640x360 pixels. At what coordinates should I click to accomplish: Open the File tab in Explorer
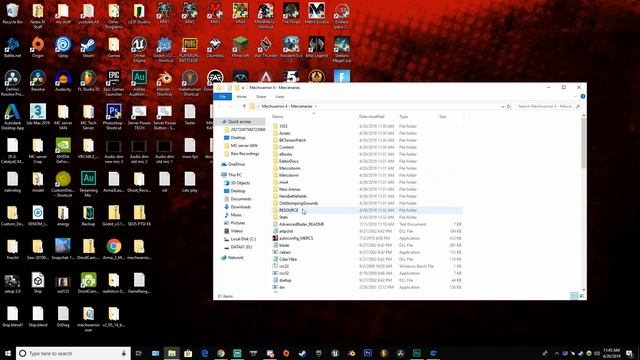222,97
